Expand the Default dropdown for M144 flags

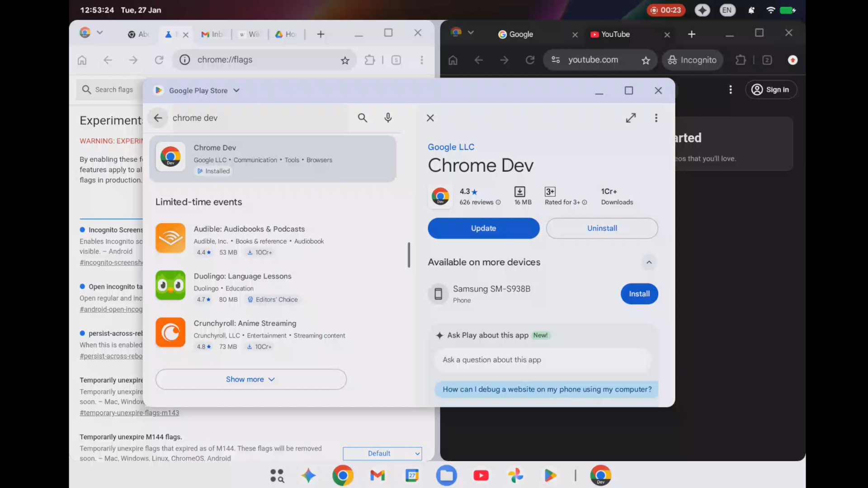tap(382, 453)
